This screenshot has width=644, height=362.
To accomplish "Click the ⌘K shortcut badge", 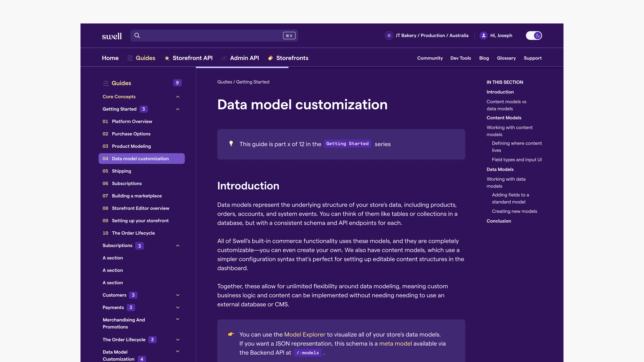I will 289,36.
